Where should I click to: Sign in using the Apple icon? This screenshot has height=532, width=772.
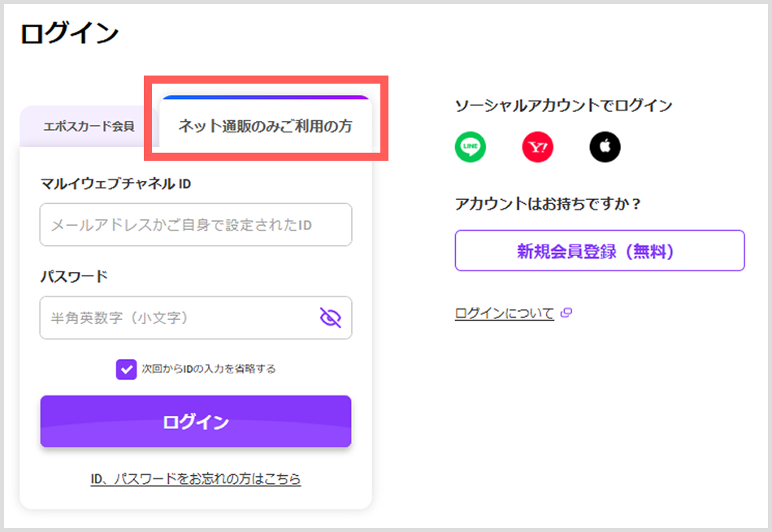605,147
